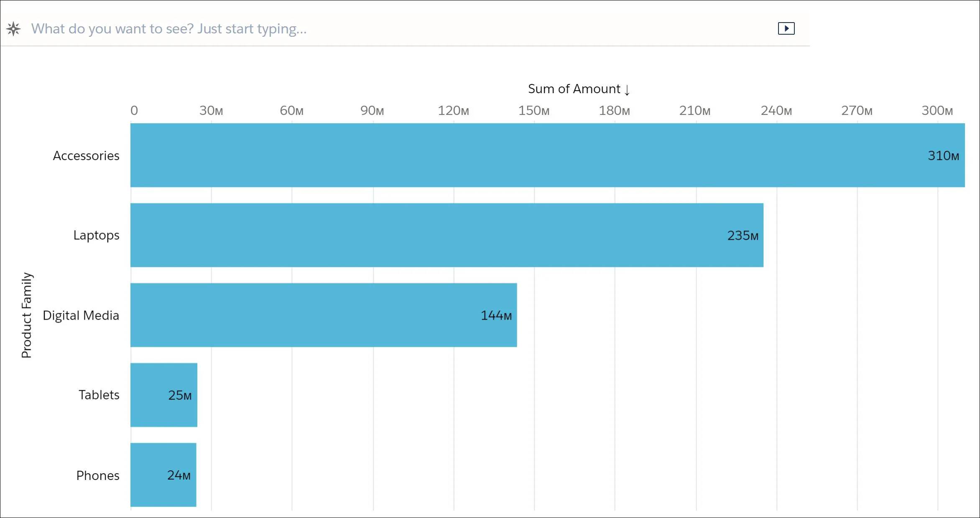This screenshot has height=518, width=980.
Task: Click the Accessories category label
Action: click(x=86, y=156)
